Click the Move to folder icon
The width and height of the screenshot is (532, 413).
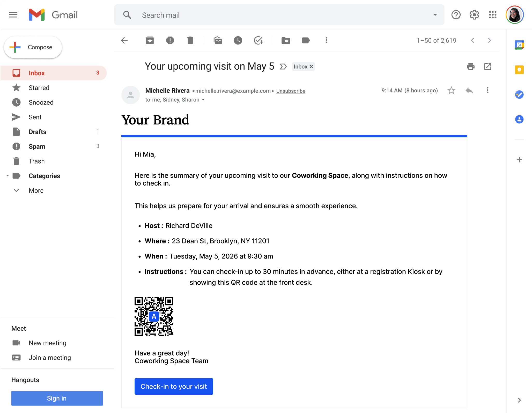[286, 40]
